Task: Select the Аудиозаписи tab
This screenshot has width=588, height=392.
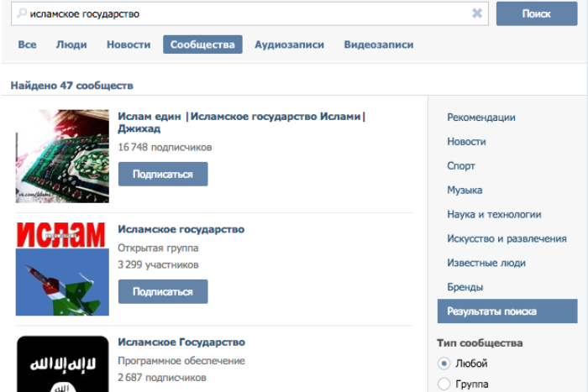Action: click(289, 44)
